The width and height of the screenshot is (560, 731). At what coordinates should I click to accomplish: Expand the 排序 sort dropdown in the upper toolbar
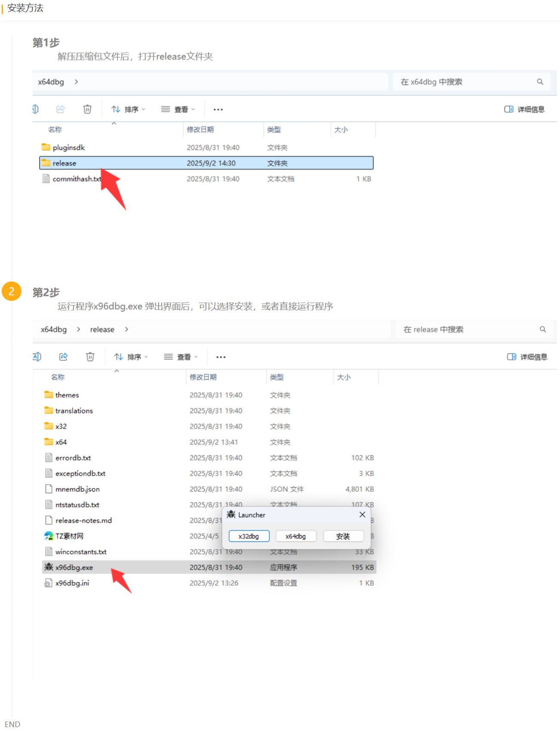tap(128, 109)
